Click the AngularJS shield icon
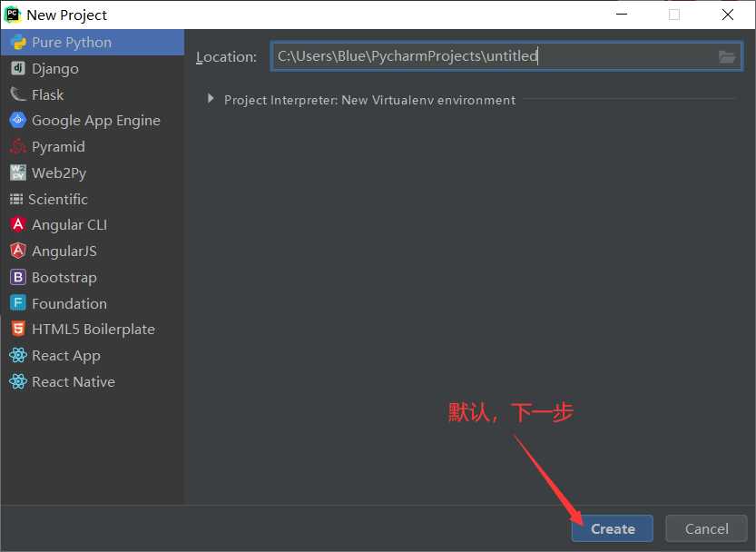The height and width of the screenshot is (552, 756). coord(18,251)
